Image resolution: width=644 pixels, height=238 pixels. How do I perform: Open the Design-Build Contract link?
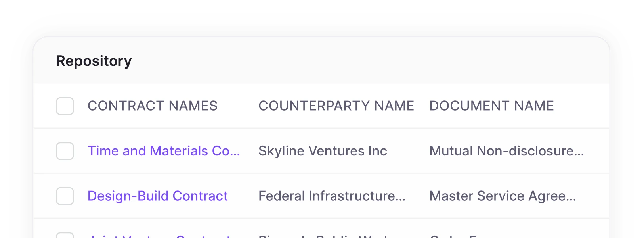coord(157,196)
